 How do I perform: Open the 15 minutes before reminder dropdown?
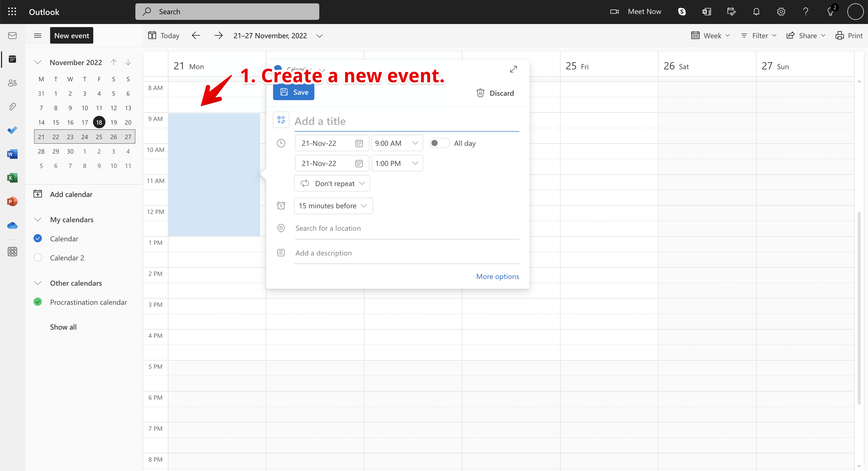click(333, 206)
